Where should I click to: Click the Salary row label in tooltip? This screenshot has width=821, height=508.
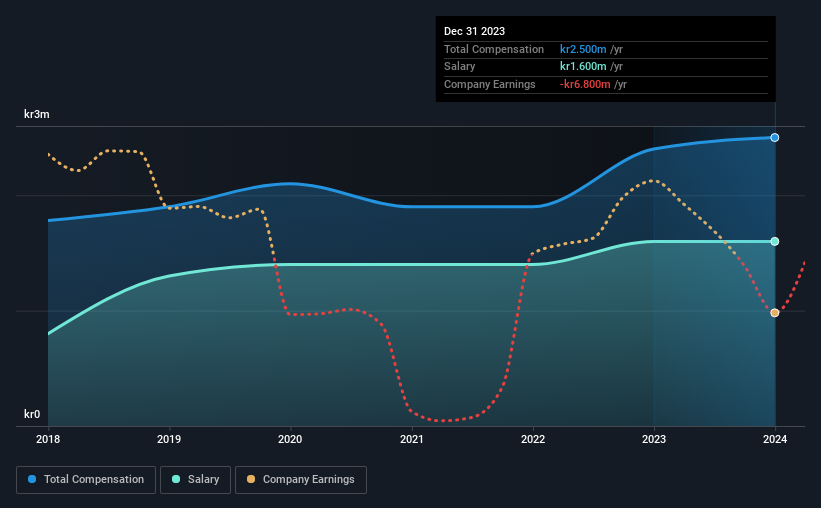point(459,67)
